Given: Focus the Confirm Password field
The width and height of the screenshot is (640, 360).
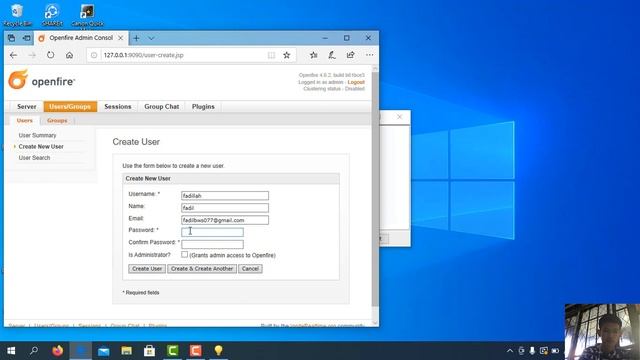Looking at the screenshot, I should pos(212,244).
